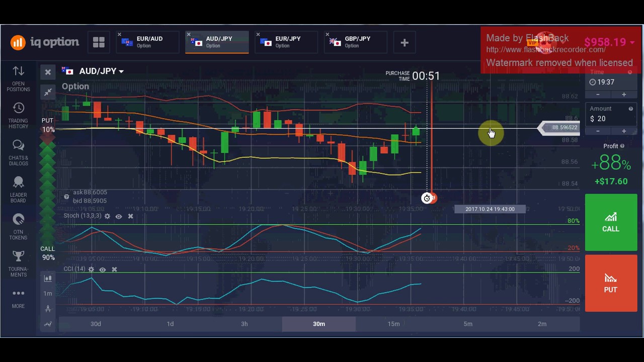
Task: Add a new asset tab
Action: [x=405, y=43]
